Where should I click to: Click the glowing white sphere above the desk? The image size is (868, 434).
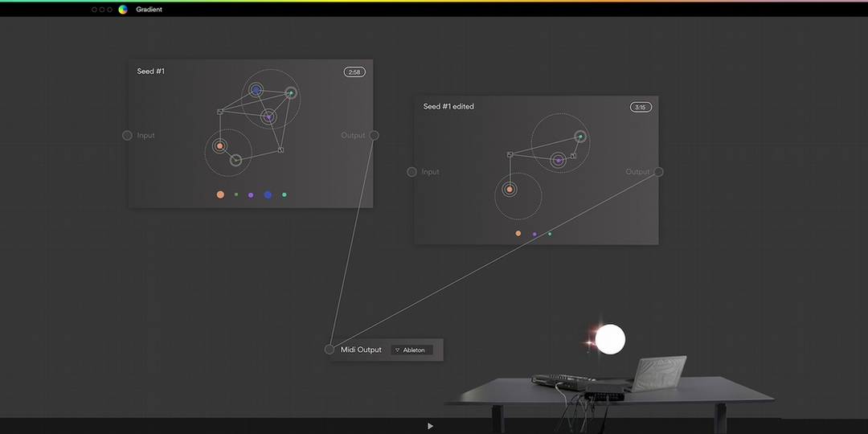coord(610,339)
